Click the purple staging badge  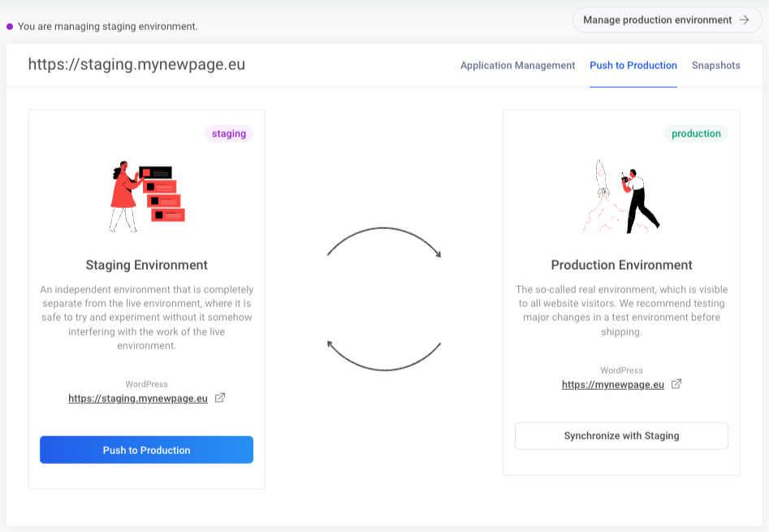pyautogui.click(x=229, y=134)
